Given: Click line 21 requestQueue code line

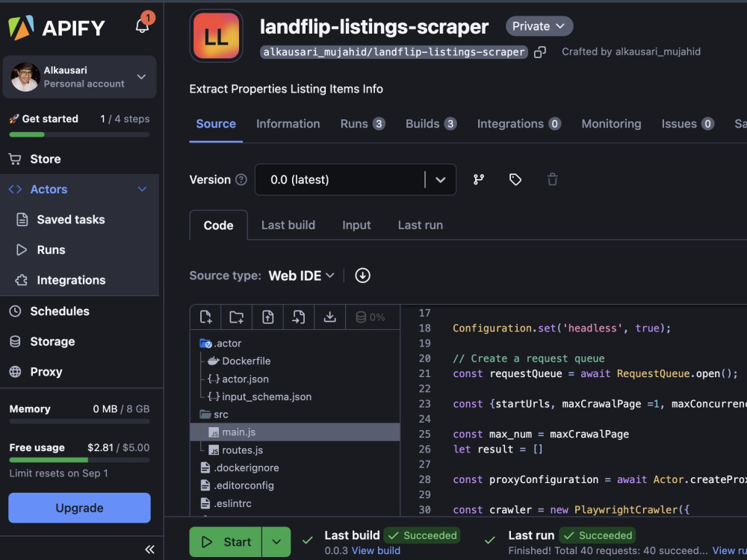Looking at the screenshot, I should click(x=595, y=374).
